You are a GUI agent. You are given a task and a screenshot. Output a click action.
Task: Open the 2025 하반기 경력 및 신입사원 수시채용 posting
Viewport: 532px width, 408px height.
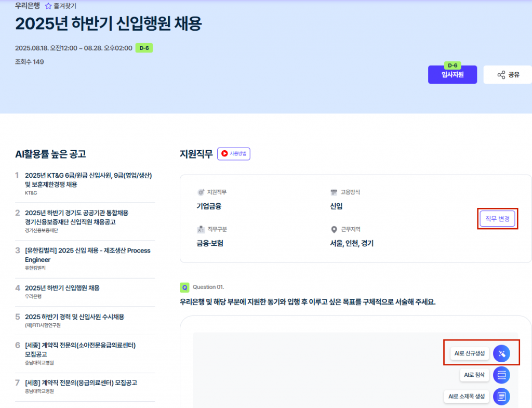point(74,317)
